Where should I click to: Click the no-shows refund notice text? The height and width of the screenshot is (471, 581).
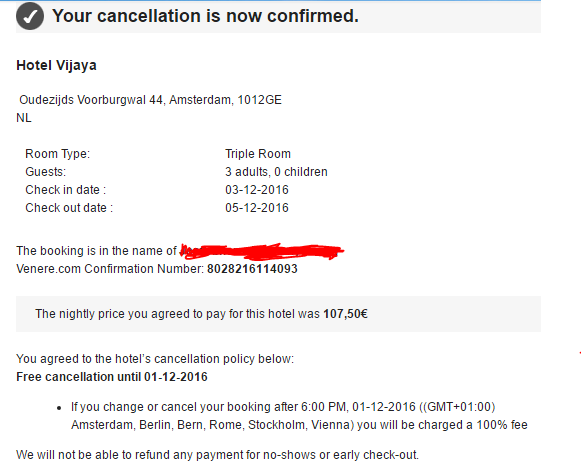pos(218,455)
